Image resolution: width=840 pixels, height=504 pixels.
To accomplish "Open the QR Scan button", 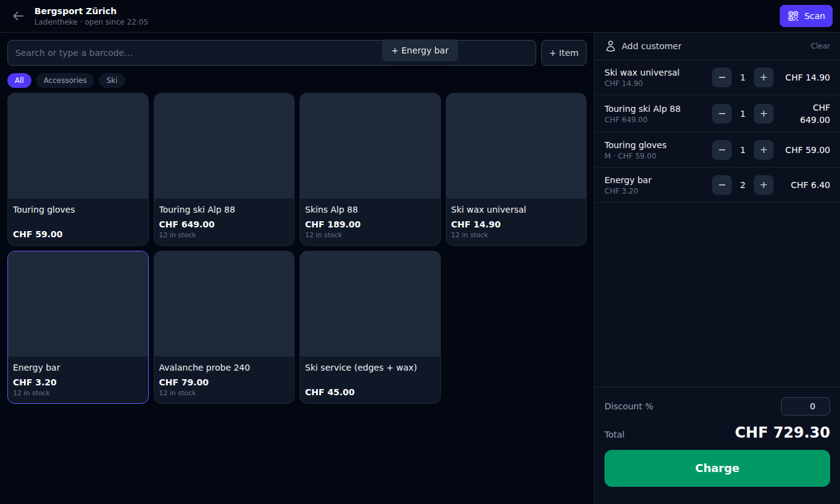I will click(806, 16).
